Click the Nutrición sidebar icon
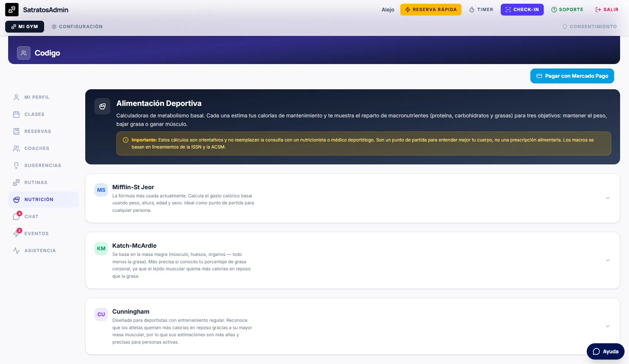This screenshot has width=629, height=364. pos(16,200)
